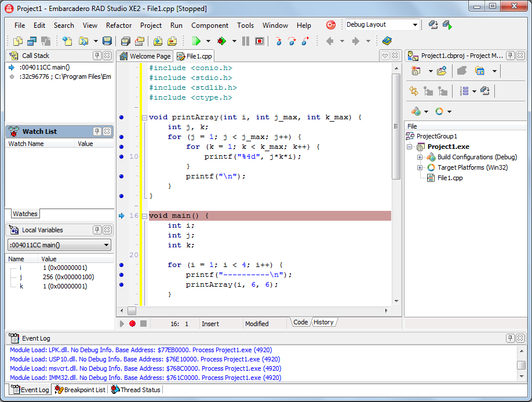Expand Build Configurations (Debug) node

[420, 157]
